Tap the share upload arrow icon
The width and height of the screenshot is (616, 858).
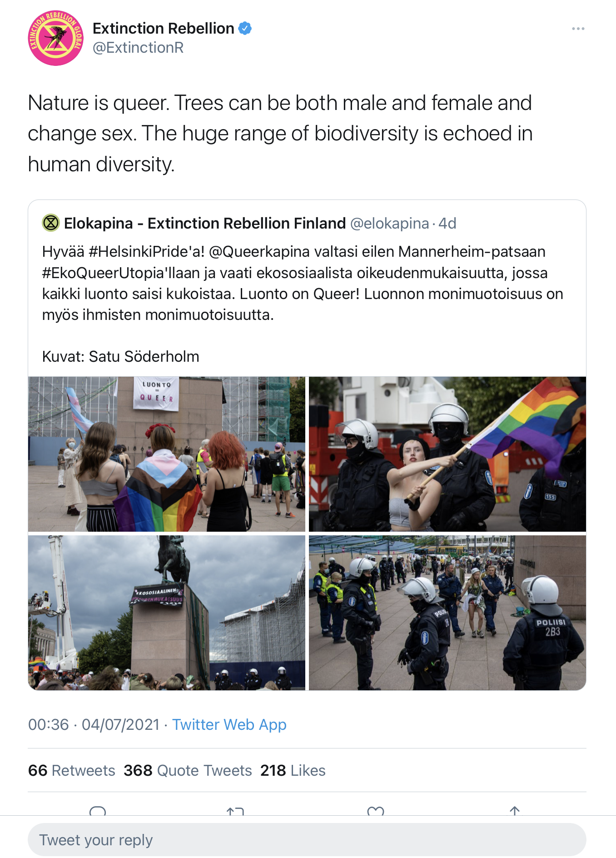click(x=515, y=811)
